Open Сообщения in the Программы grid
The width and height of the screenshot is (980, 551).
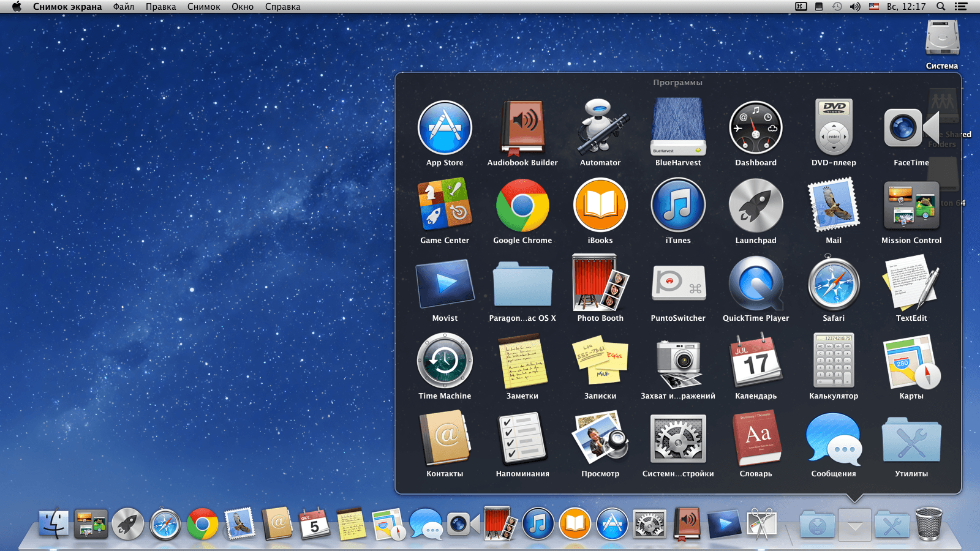834,439
